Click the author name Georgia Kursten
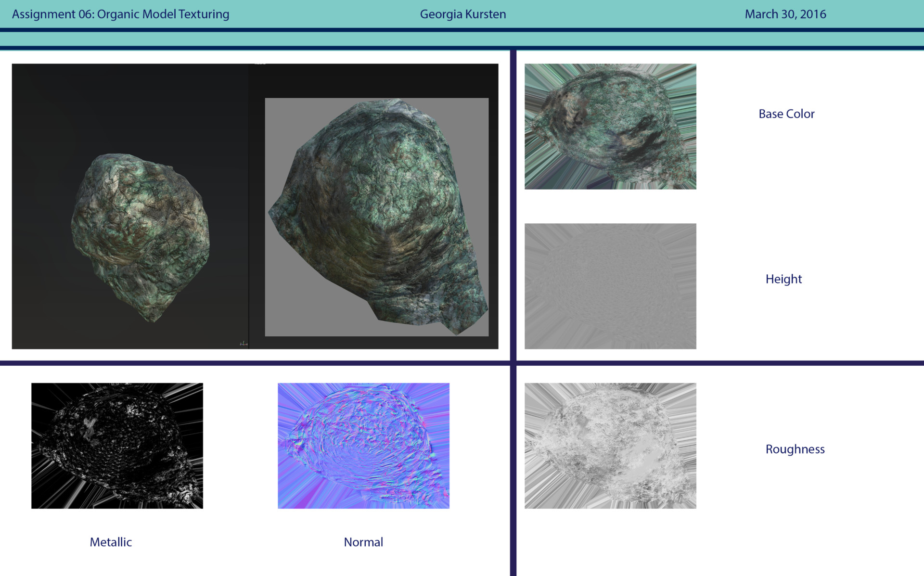 (462, 14)
